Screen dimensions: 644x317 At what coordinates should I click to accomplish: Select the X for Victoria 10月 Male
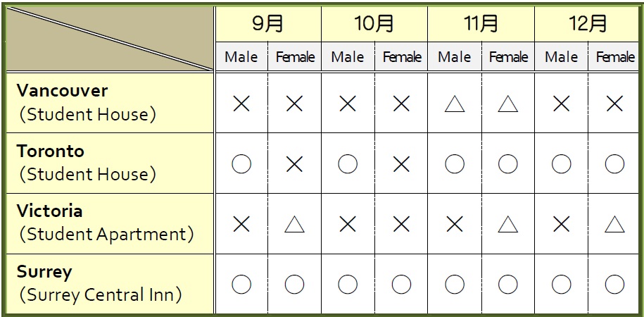point(348,225)
